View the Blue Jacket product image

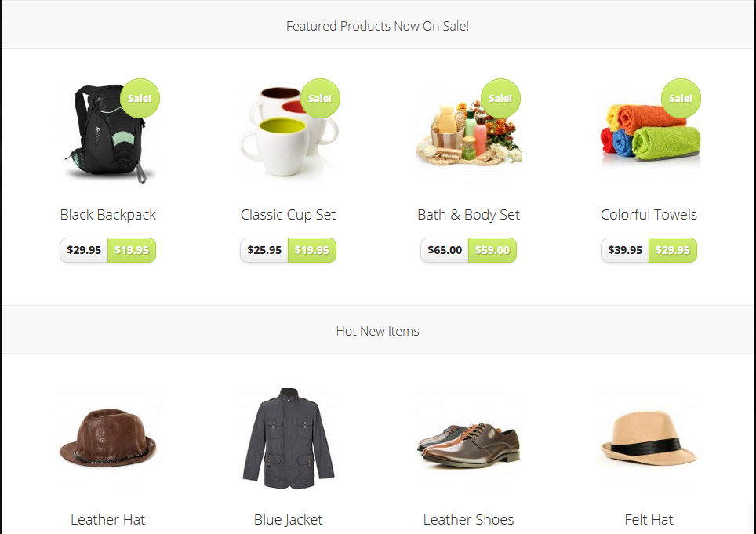[289, 439]
